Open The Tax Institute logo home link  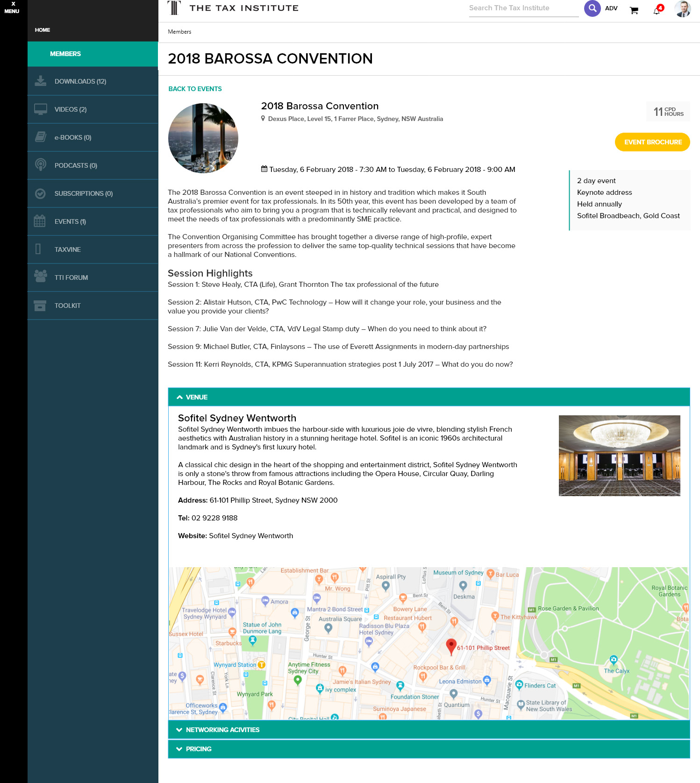pos(233,8)
